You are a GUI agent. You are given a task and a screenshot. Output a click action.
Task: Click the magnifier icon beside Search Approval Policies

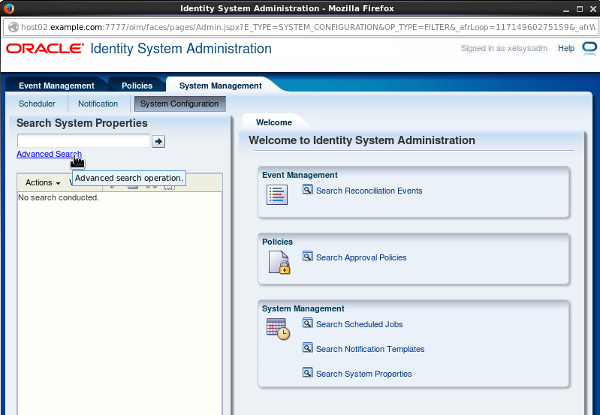(x=307, y=256)
